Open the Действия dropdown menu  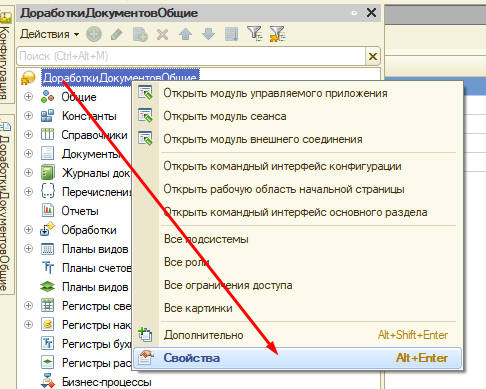pyautogui.click(x=49, y=34)
